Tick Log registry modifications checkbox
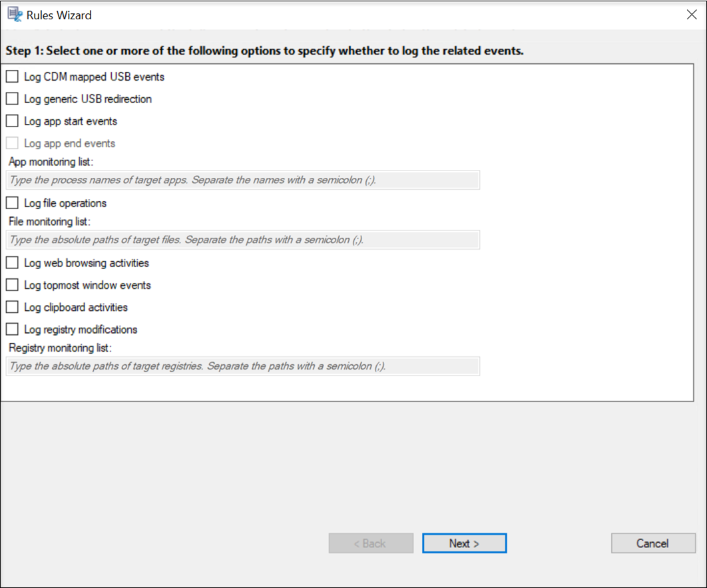Image resolution: width=707 pixels, height=588 pixels. 12,329
